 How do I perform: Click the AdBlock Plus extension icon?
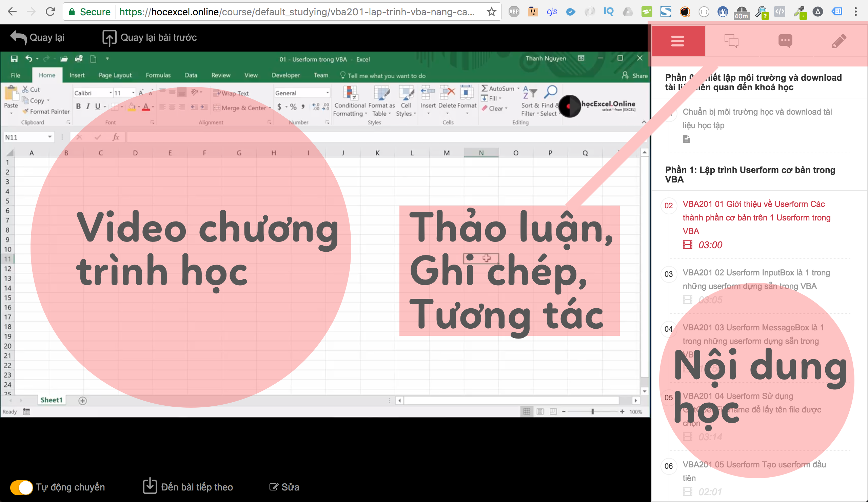(514, 12)
